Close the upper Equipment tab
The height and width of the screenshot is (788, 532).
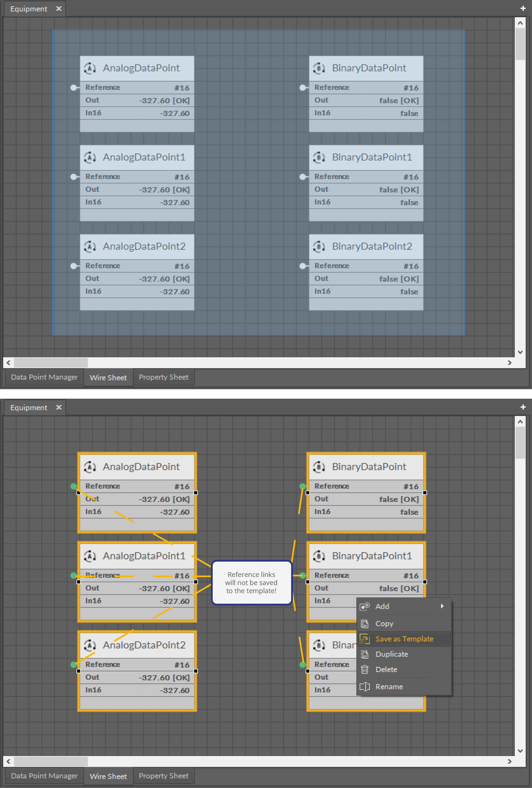(x=59, y=8)
